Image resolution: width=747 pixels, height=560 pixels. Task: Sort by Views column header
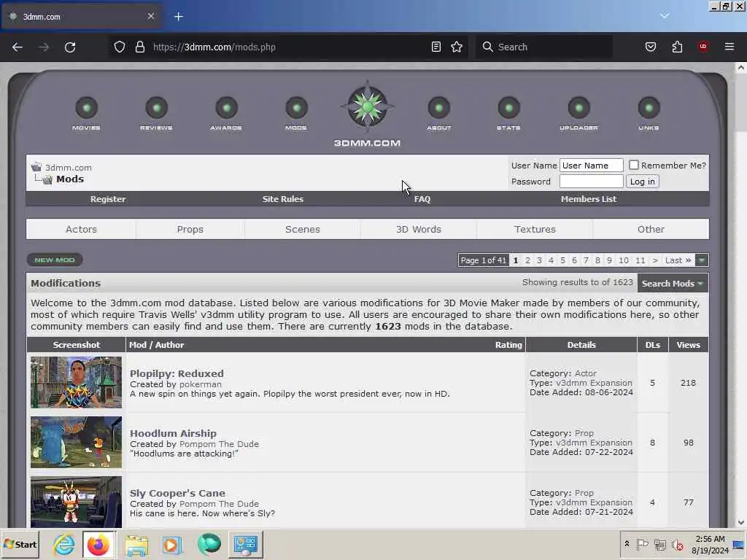point(689,345)
